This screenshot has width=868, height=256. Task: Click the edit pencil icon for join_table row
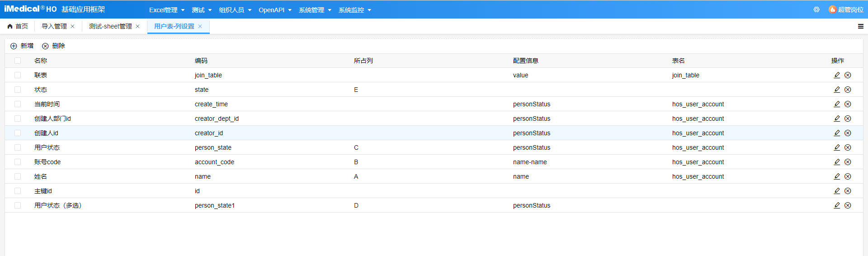[x=837, y=75]
